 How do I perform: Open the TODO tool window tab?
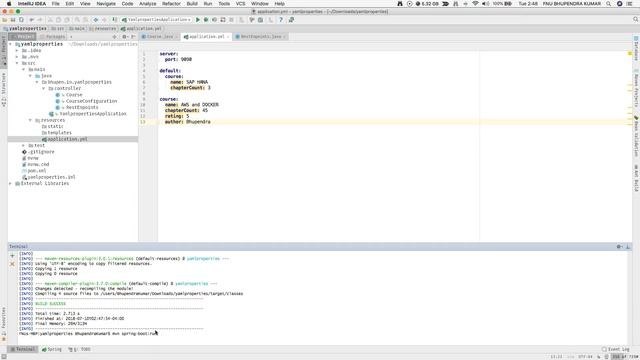80,349
